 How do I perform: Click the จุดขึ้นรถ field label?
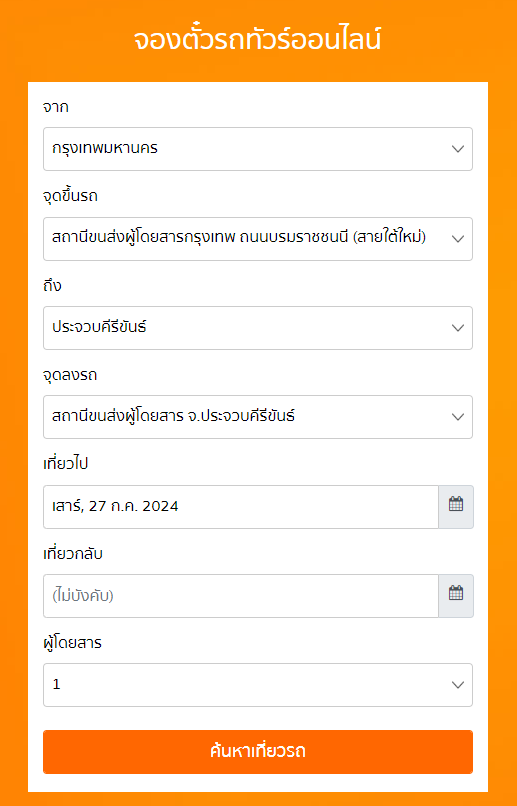pyautogui.click(x=70, y=196)
